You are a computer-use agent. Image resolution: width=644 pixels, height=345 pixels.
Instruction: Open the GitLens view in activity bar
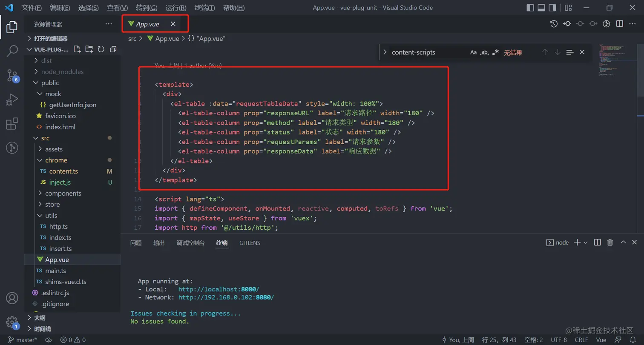pyautogui.click(x=12, y=148)
